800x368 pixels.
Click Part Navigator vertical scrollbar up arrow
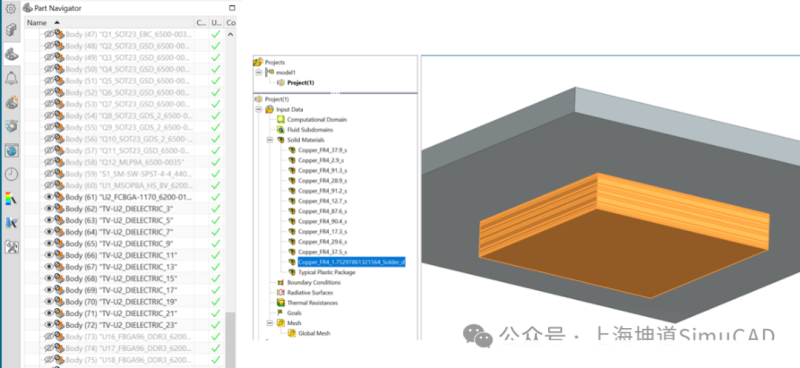click(x=231, y=34)
